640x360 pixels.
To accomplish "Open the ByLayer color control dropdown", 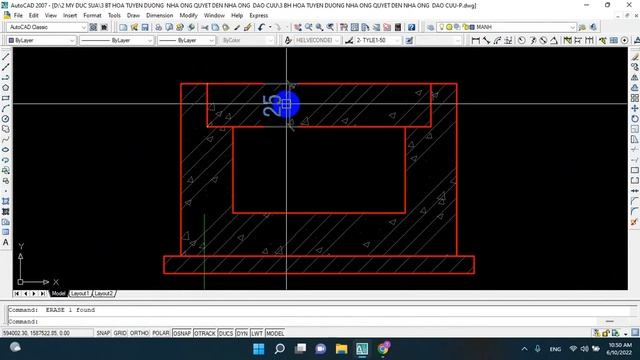I will pos(41,40).
